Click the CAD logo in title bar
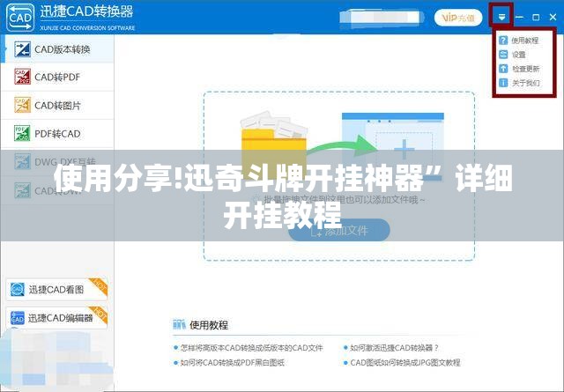 (x=20, y=18)
